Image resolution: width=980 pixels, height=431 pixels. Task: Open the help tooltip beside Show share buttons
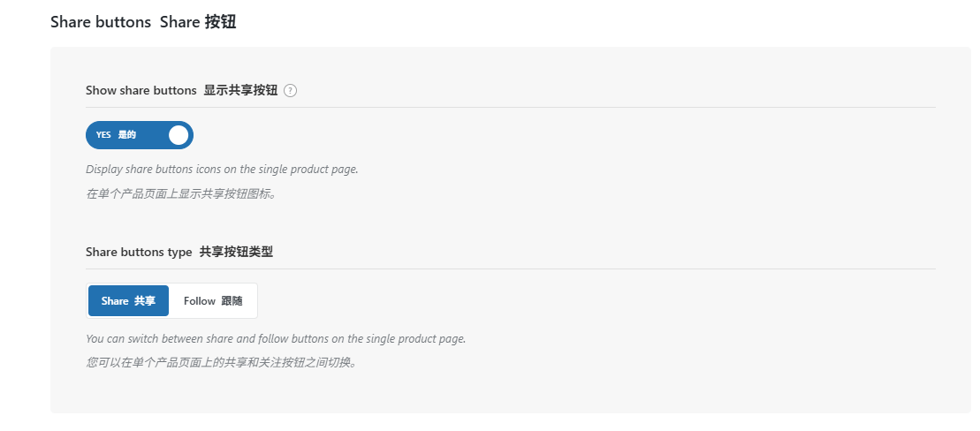click(290, 91)
